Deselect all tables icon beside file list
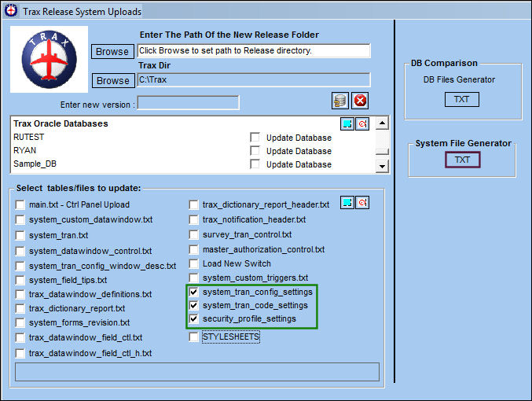This screenshot has height=401, width=532. click(362, 203)
